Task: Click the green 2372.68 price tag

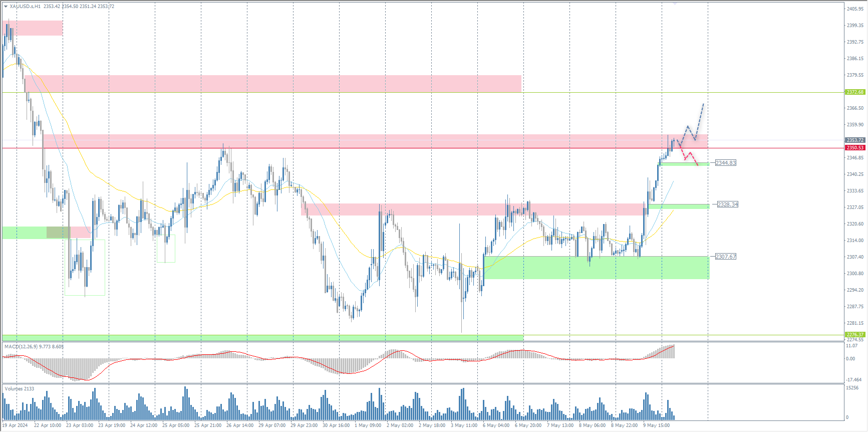Action: click(x=855, y=92)
